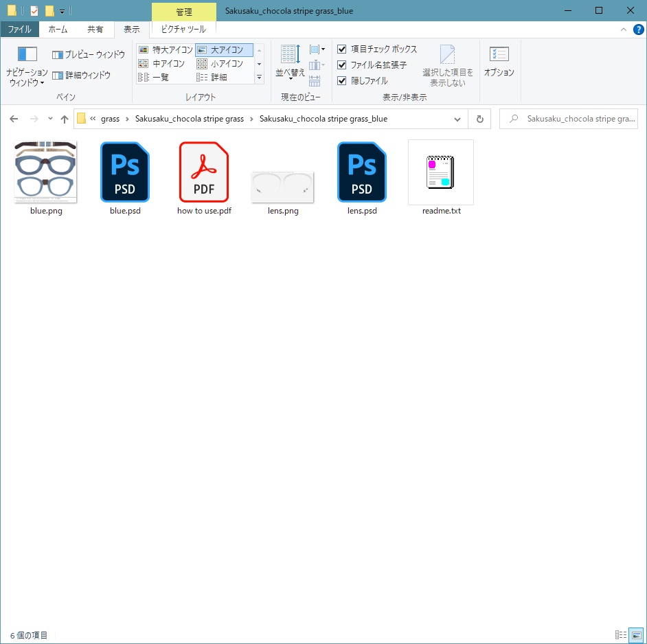Open the Sort by (並べ替え) menu
This screenshot has width=647, height=644.
click(x=291, y=61)
